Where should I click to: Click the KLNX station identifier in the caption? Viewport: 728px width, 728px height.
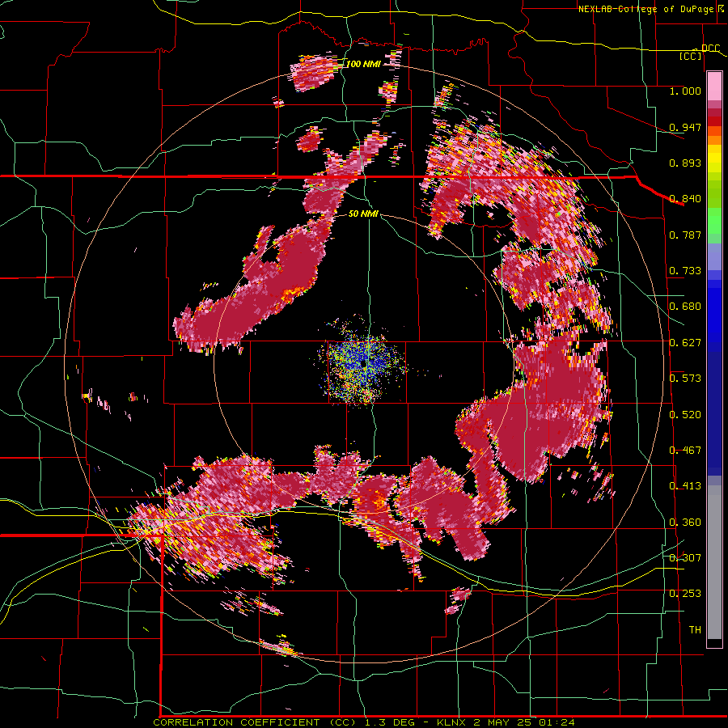453,722
